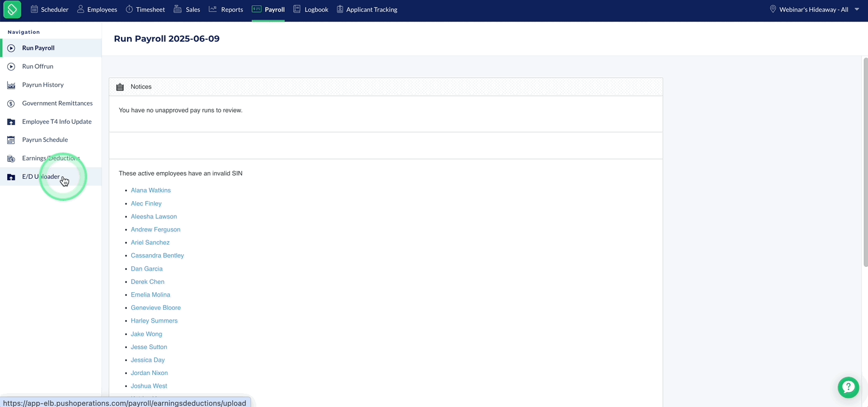Click the Employees person icon

(80, 10)
